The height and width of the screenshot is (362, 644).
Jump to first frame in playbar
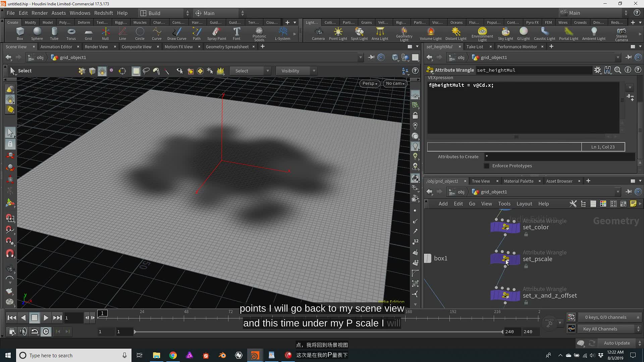point(12,317)
